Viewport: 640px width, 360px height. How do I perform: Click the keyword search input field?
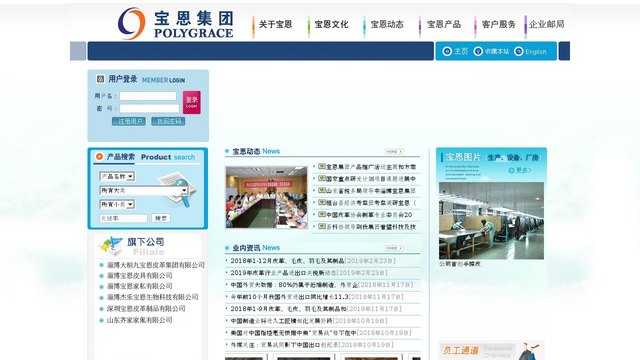[123, 218]
